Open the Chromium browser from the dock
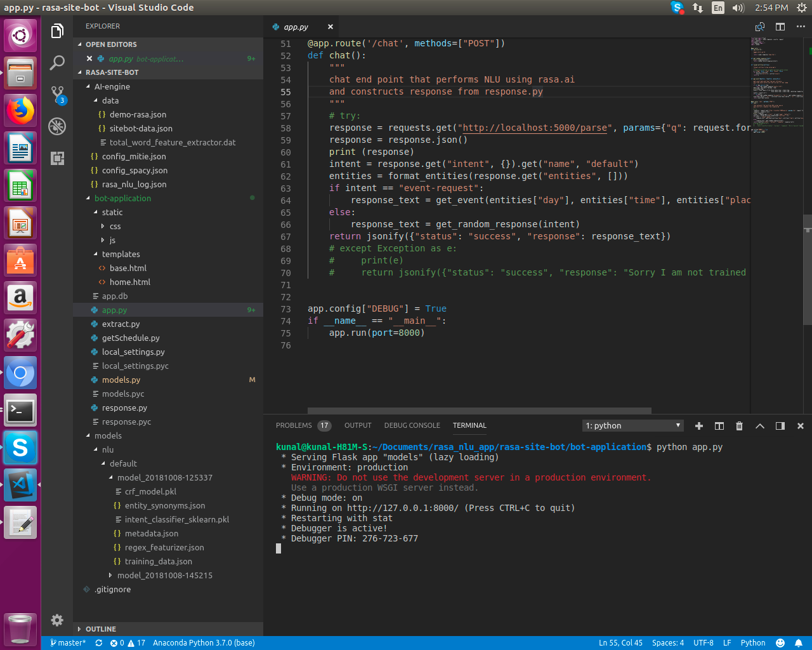 (20, 373)
